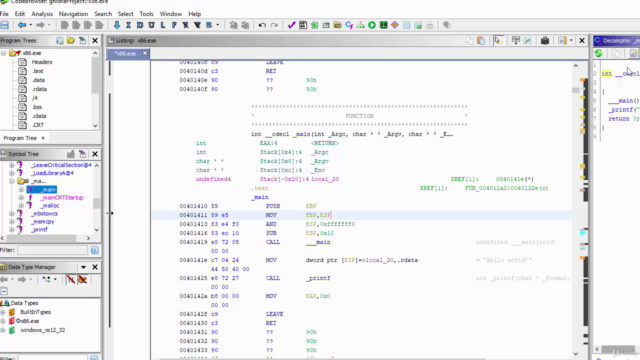Select Headers item in Program Trees
The image size is (640, 360).
tap(42, 62)
